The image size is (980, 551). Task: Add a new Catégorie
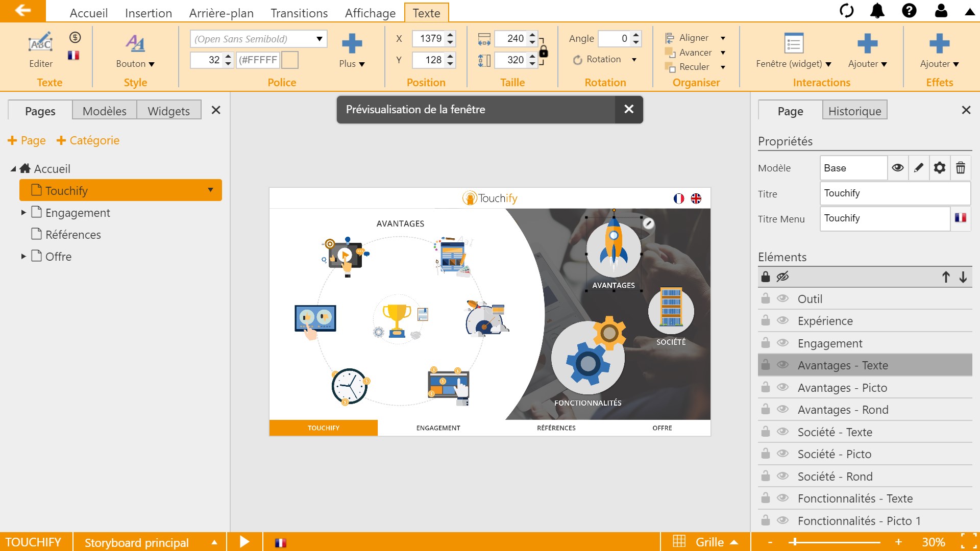coord(88,140)
